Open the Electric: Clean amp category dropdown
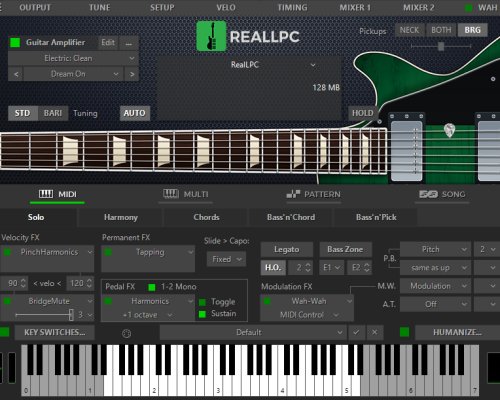Viewport: 500px width, 400px height. (73, 58)
